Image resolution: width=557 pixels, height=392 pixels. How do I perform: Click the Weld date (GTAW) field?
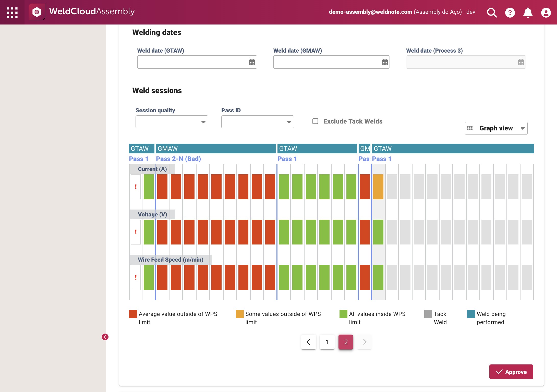197,62
